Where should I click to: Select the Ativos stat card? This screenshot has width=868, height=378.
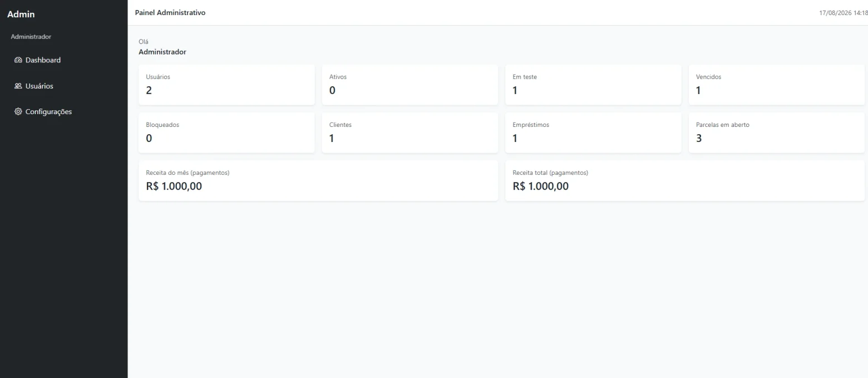[410, 85]
